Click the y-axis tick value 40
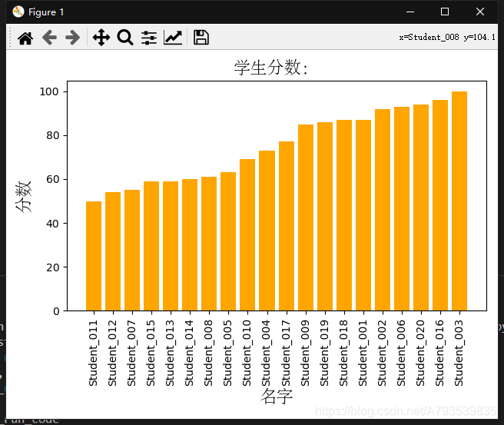 tap(52, 223)
